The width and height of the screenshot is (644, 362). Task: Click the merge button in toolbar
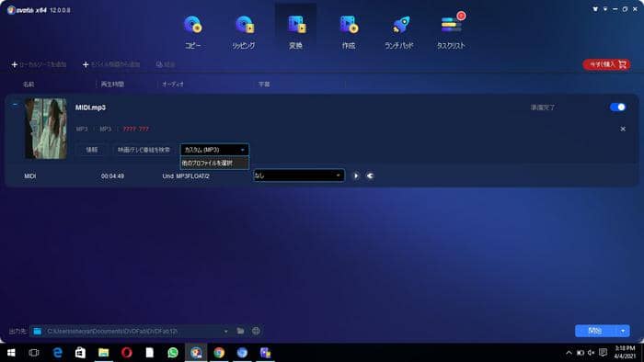coord(165,64)
